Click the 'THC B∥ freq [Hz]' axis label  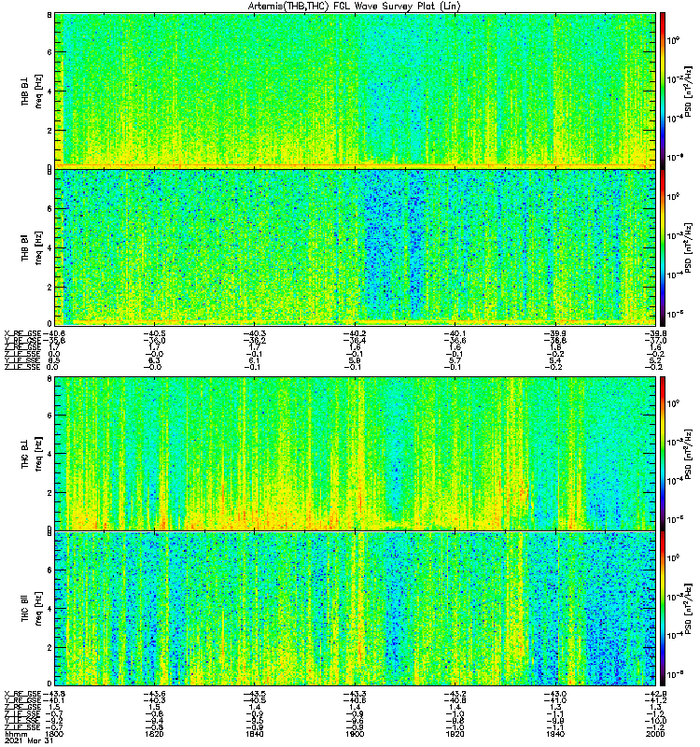coord(32,609)
